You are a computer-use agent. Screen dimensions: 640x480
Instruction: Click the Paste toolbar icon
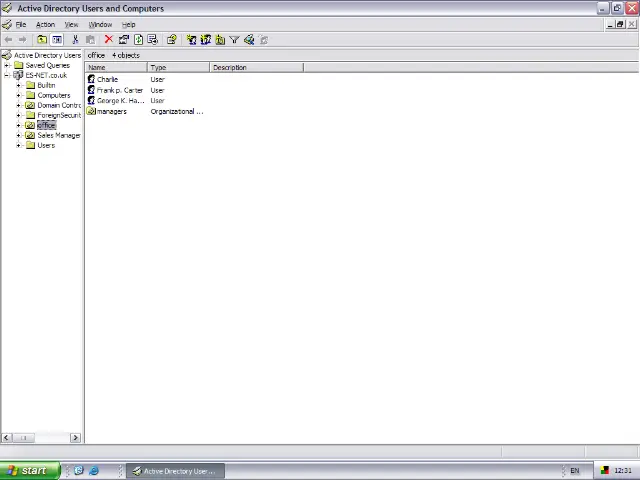pyautogui.click(x=90, y=40)
